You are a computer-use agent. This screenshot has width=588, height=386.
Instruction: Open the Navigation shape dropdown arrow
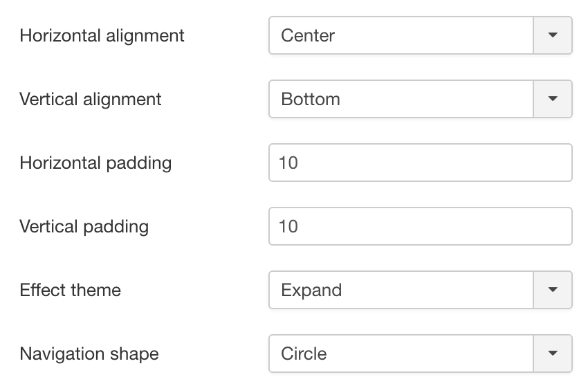pos(552,353)
